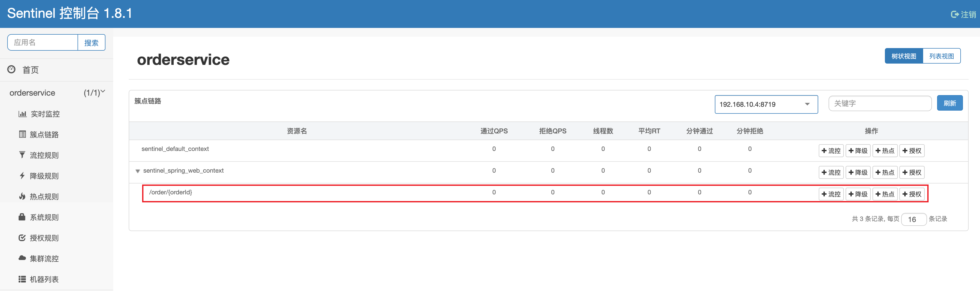Click the cloud icon for 集群流控

22,258
